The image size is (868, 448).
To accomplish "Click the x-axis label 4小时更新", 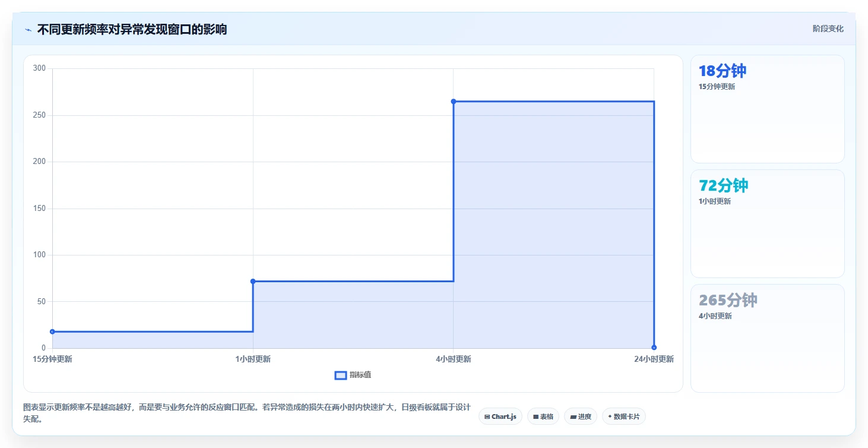I will (x=454, y=359).
